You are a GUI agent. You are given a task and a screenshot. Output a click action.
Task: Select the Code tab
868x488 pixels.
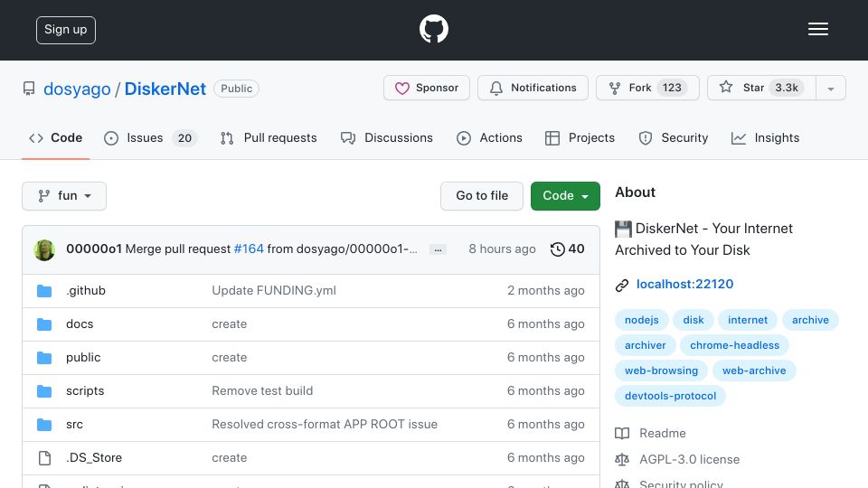click(55, 137)
